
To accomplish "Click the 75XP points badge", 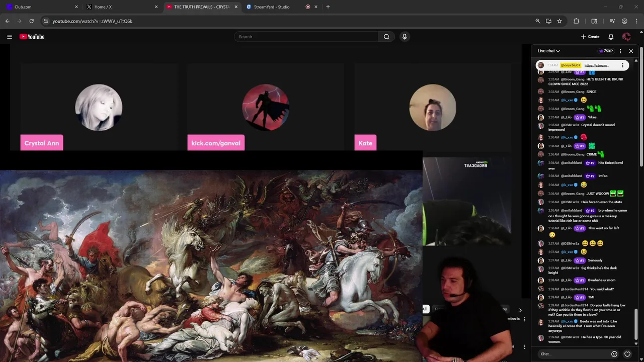I will coord(606,51).
